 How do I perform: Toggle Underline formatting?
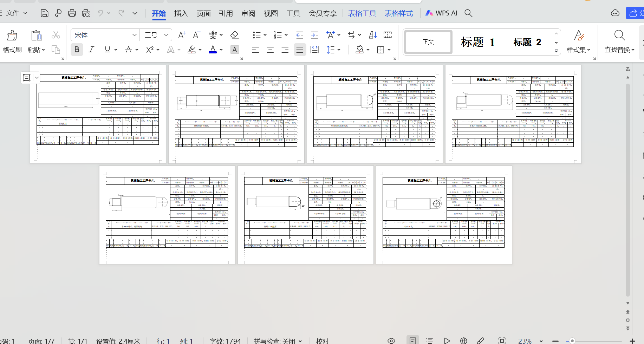(108, 50)
